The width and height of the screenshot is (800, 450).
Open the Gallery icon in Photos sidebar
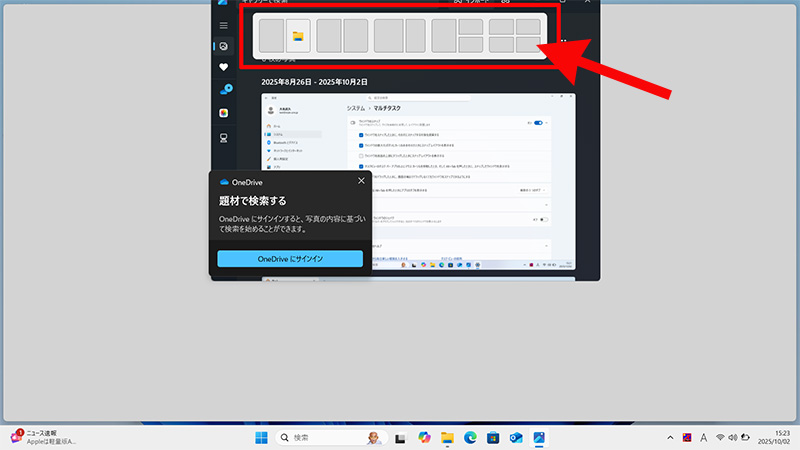(224, 46)
